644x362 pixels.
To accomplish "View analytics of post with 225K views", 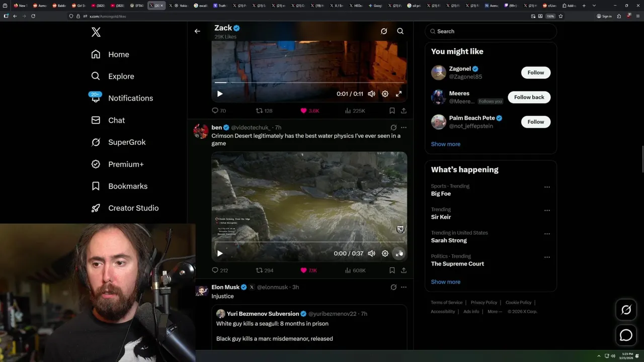I will click(x=355, y=111).
